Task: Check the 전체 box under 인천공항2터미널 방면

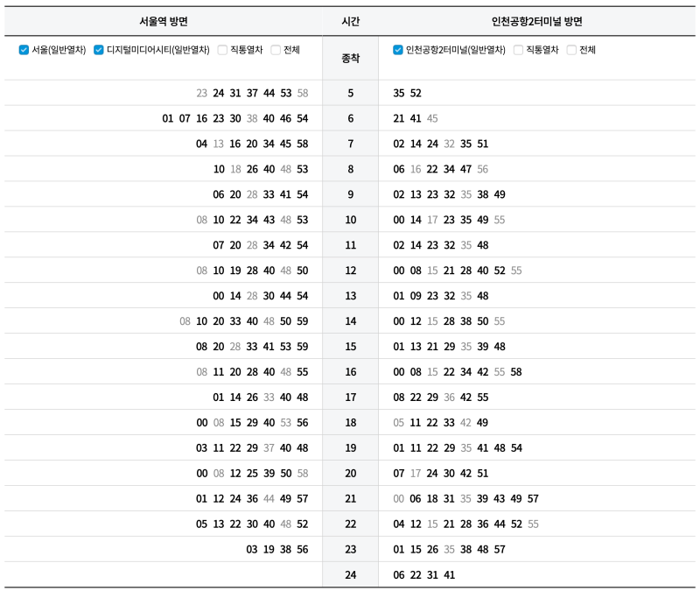Action: coord(571,50)
